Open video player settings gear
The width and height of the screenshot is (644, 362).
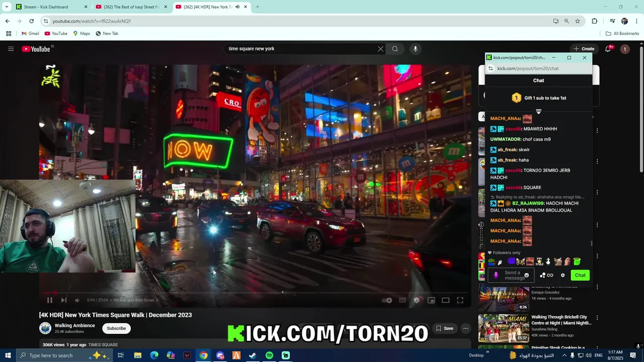417,300
